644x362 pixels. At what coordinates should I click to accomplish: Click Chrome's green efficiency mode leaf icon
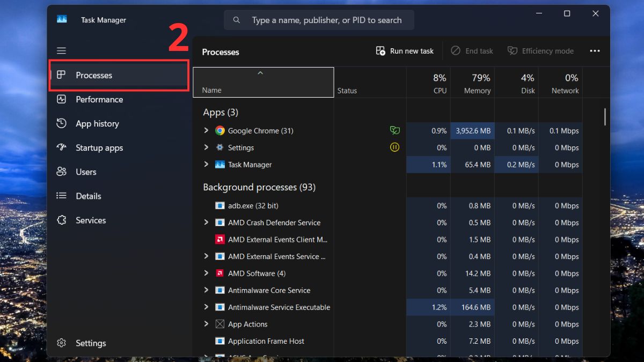point(394,130)
